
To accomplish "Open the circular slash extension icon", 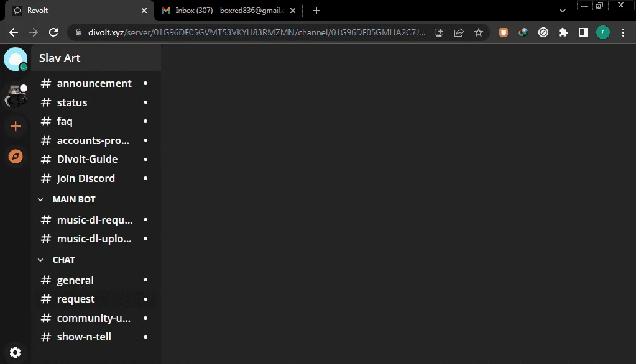I will point(543,32).
